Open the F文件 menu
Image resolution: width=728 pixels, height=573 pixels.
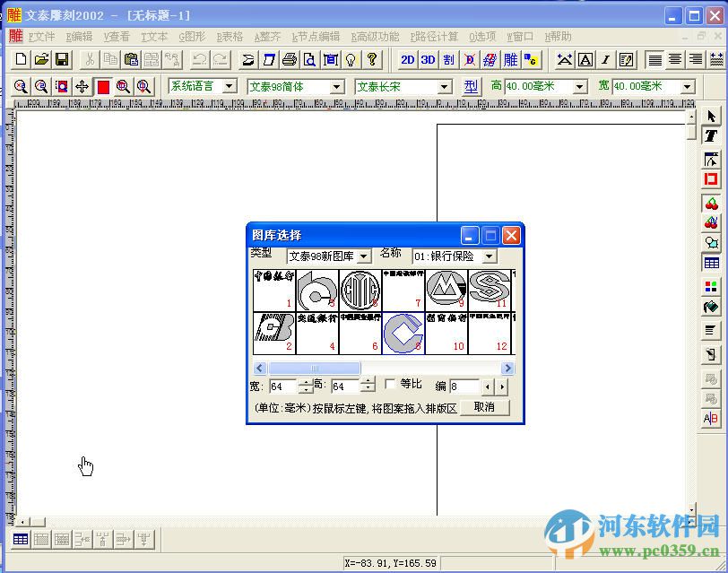[x=42, y=37]
